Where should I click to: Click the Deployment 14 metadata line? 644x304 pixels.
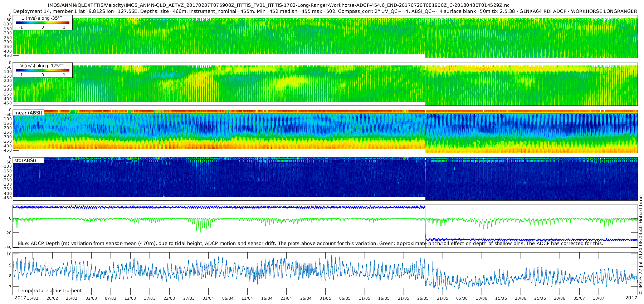pyautogui.click(x=325, y=11)
